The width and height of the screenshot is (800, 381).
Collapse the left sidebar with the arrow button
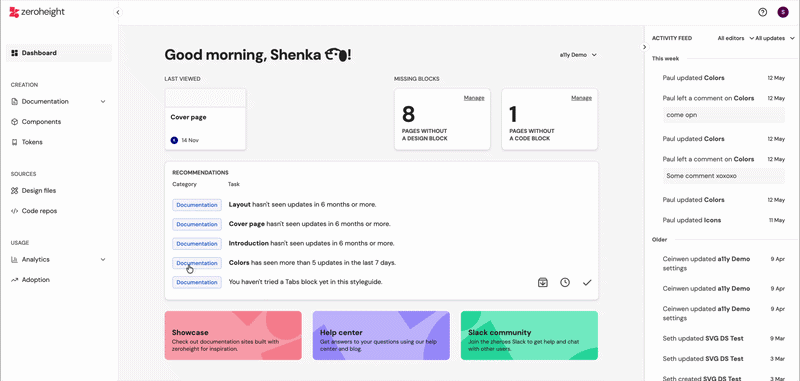point(118,12)
